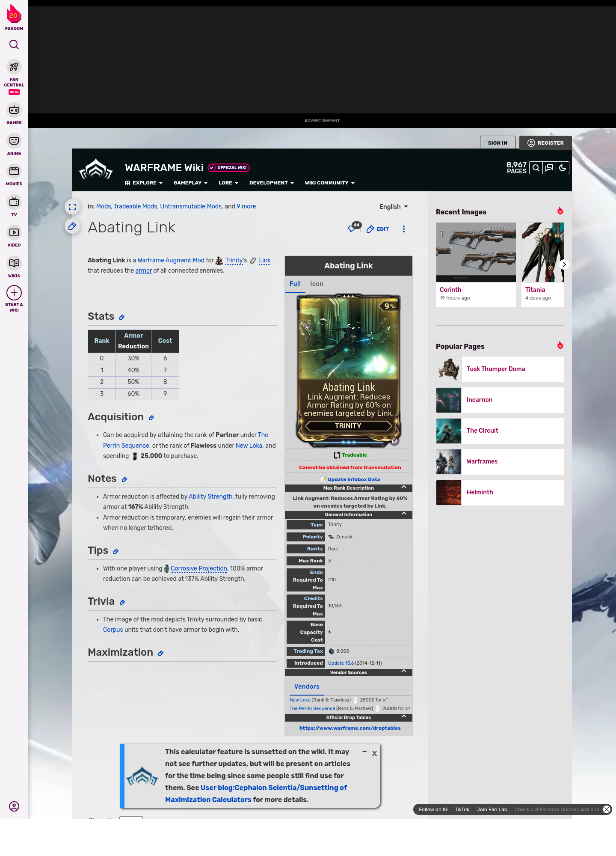The image size is (616, 856).
Task: Edit the Maximization section pencil icon
Action: tap(161, 653)
